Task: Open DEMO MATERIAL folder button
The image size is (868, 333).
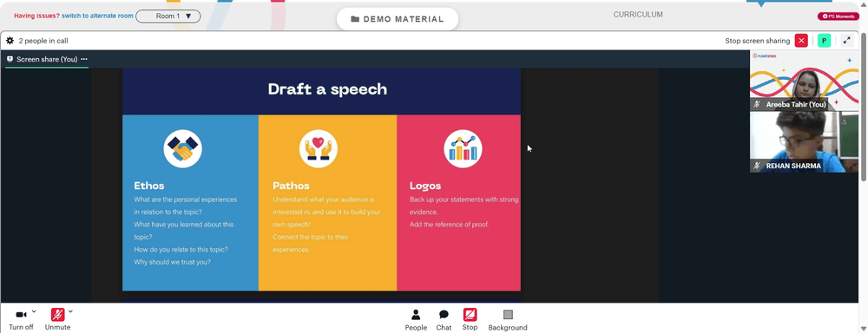Action: 398,19
